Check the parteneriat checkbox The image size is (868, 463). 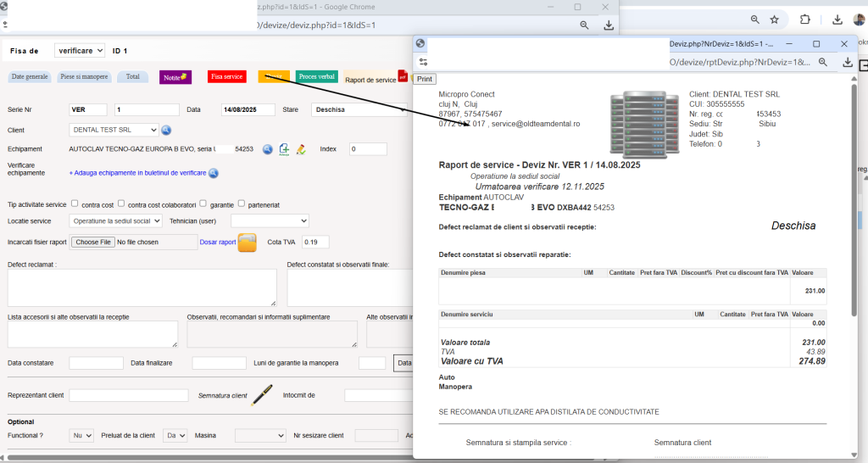242,204
